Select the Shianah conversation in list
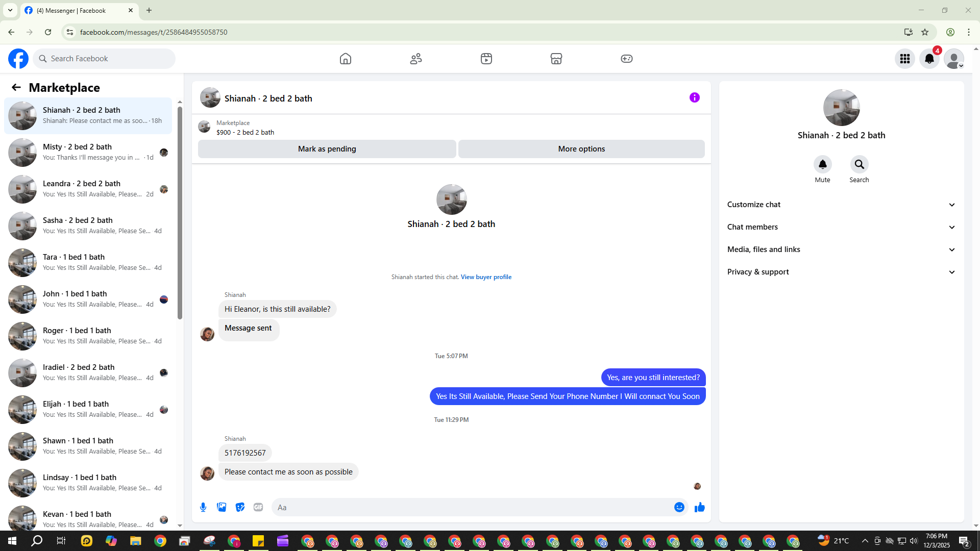Image resolution: width=980 pixels, height=551 pixels. coord(88,115)
